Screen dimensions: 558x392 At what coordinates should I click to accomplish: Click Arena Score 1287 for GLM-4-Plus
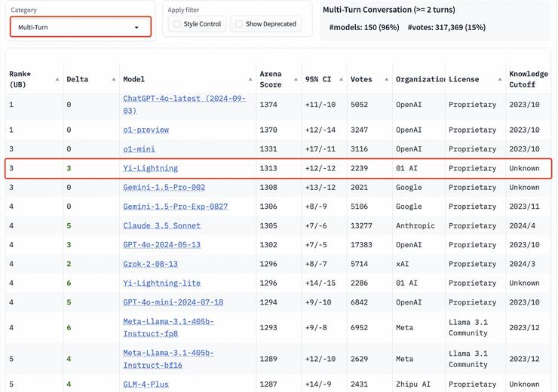[x=268, y=384]
